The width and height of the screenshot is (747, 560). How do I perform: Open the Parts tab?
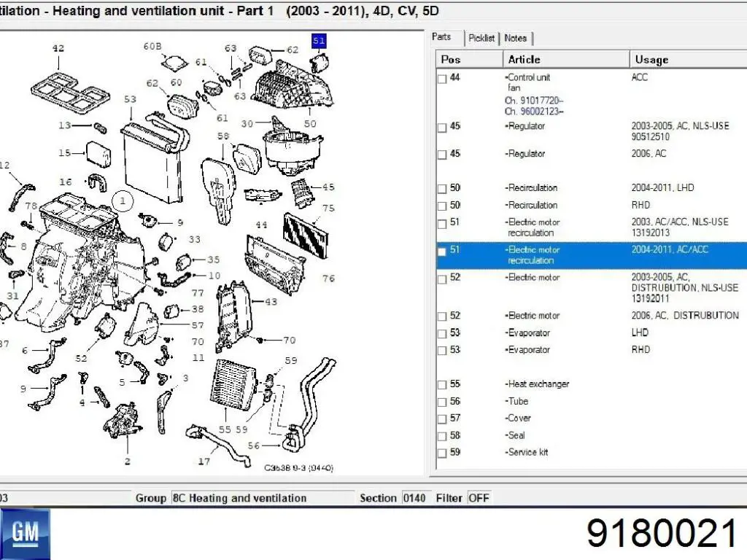point(441,37)
